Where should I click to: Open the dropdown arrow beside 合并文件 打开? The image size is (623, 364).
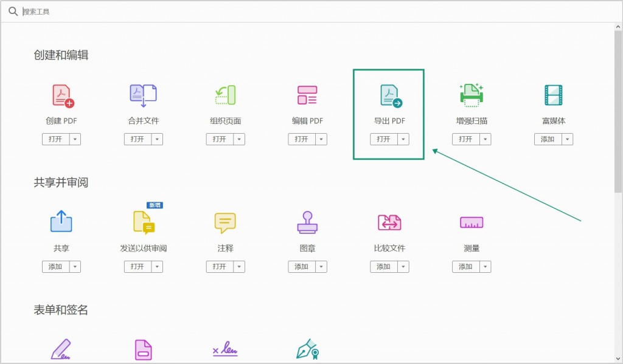157,139
